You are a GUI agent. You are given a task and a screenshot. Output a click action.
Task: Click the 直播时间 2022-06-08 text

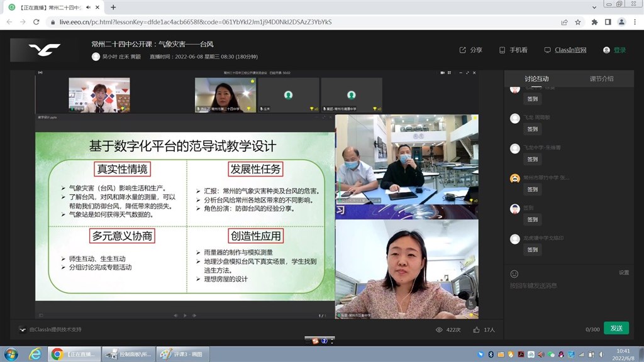[x=204, y=57]
